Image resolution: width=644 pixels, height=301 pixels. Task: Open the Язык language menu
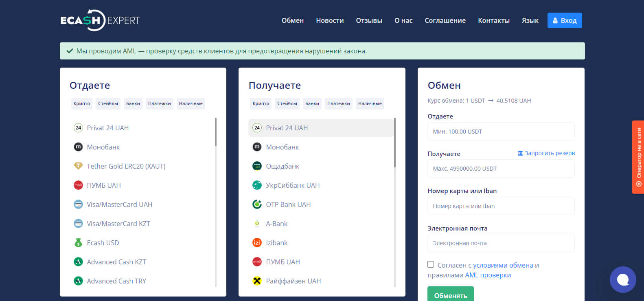coord(530,20)
